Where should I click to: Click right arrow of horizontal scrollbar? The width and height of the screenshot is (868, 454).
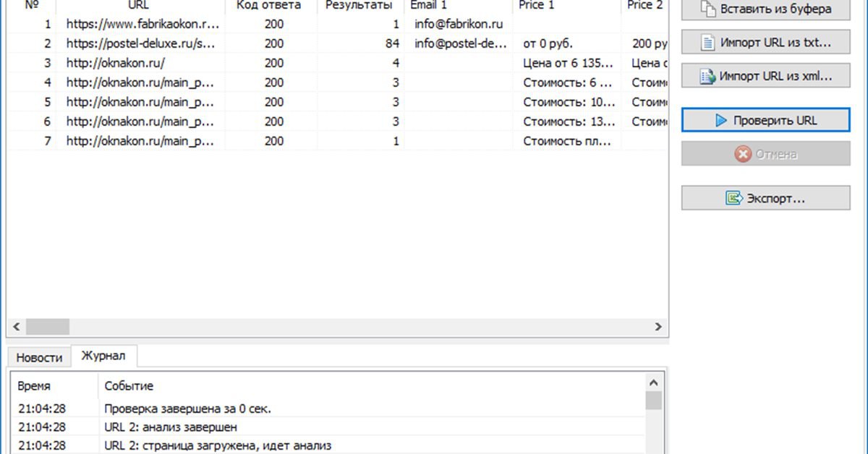click(x=658, y=327)
